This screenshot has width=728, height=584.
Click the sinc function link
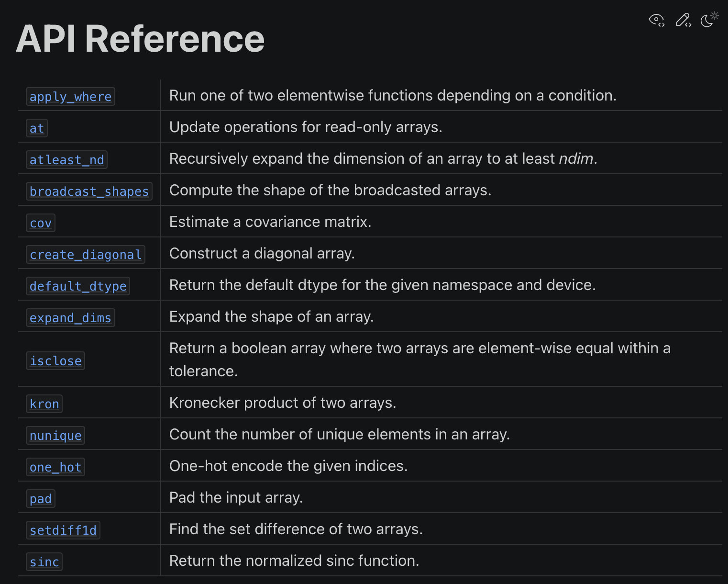pyautogui.click(x=44, y=562)
